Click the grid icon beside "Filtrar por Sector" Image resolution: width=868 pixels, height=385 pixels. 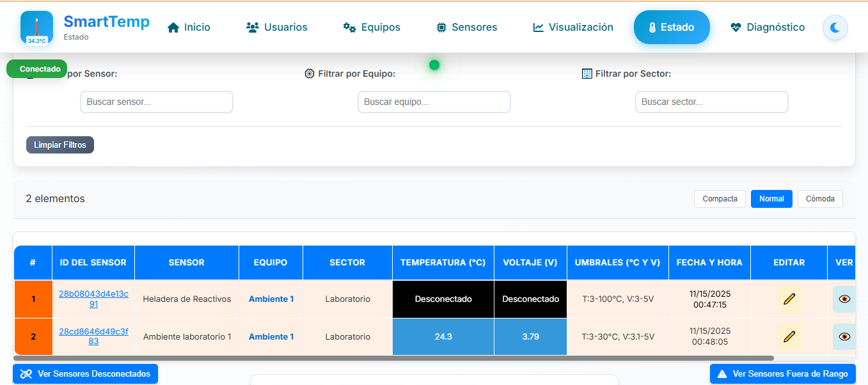(587, 74)
